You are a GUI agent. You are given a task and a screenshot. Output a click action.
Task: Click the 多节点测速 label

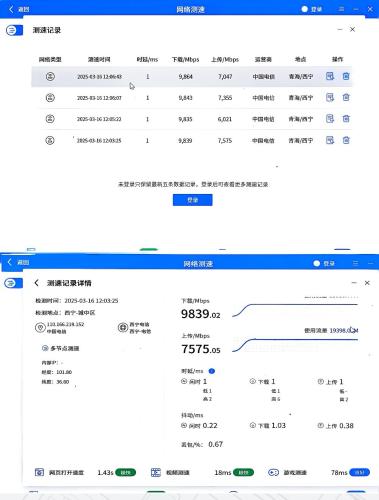[x=65, y=348]
